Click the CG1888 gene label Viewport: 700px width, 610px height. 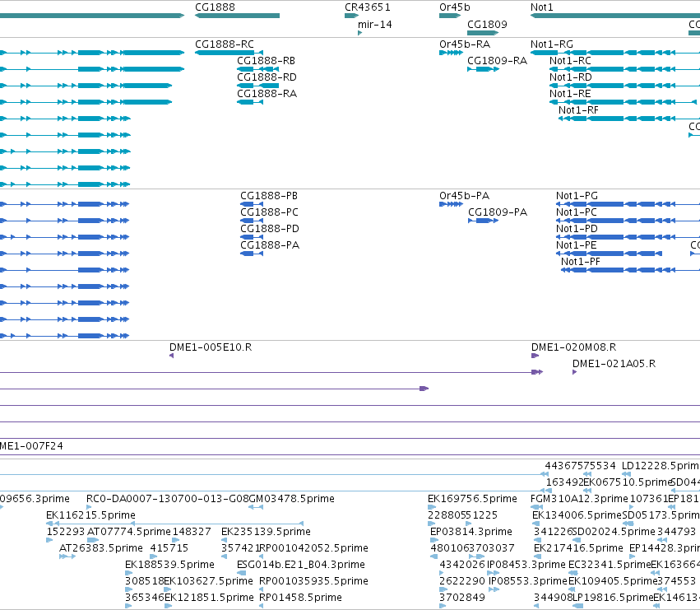tap(215, 7)
